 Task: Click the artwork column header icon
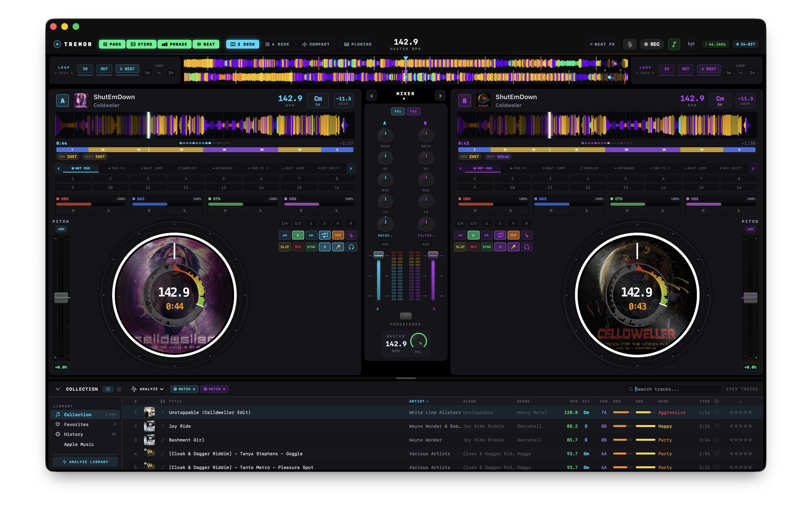[163, 401]
